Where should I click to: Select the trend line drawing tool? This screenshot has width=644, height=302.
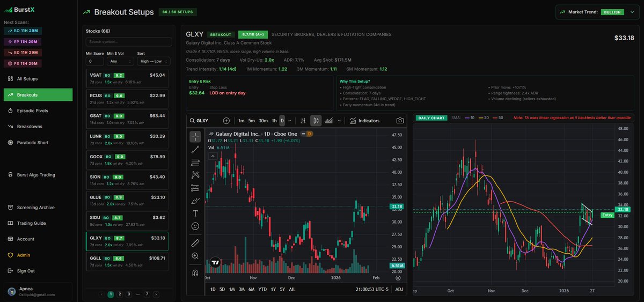(195, 149)
